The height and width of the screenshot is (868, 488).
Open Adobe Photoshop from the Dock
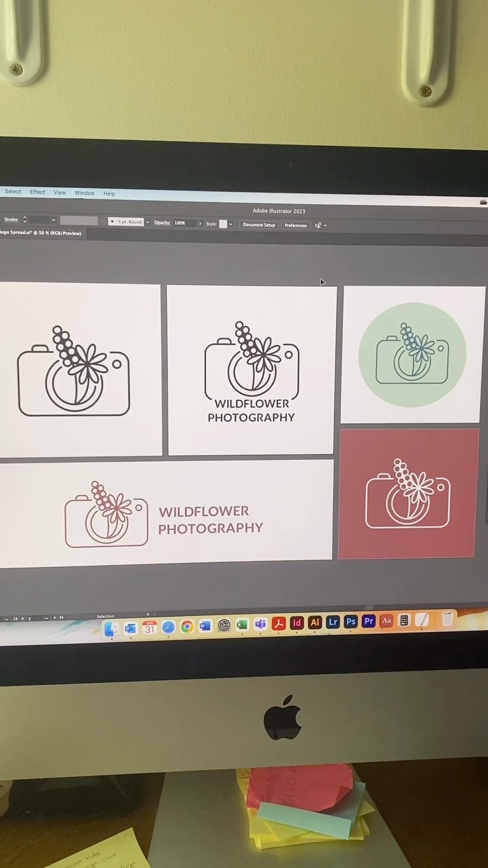pos(350,621)
